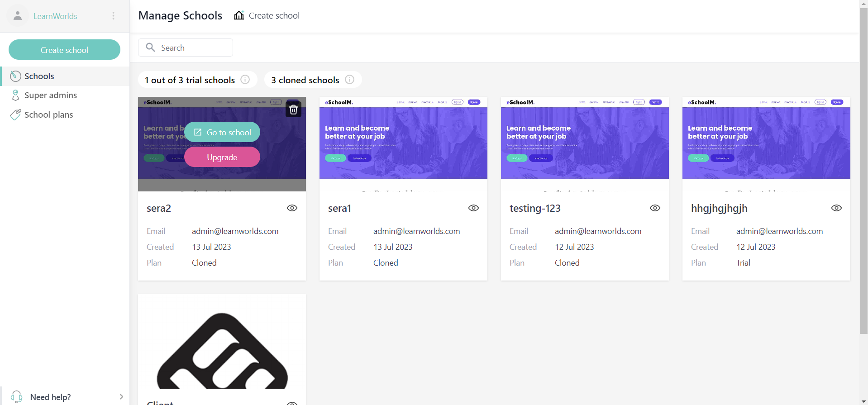The image size is (868, 405).
Task: Delete the sera2 school with trash icon
Action: pos(293,110)
